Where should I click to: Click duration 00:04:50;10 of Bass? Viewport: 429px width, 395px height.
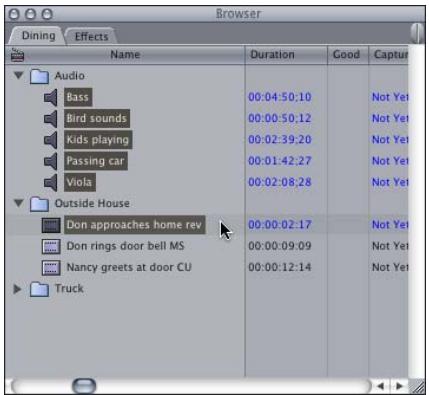pos(280,97)
